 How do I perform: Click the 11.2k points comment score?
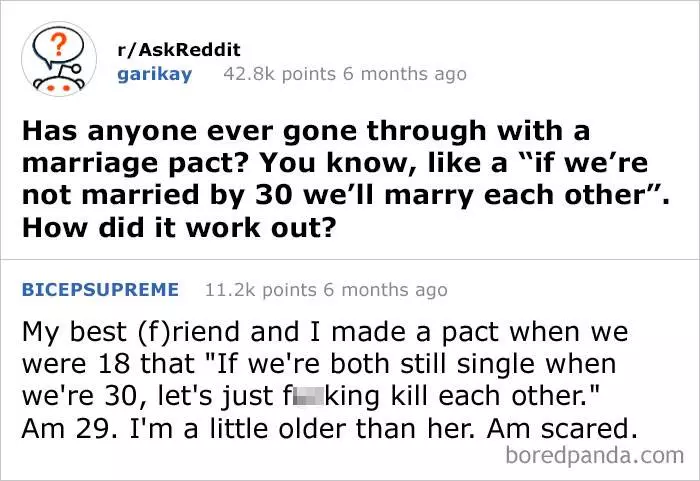point(261,290)
